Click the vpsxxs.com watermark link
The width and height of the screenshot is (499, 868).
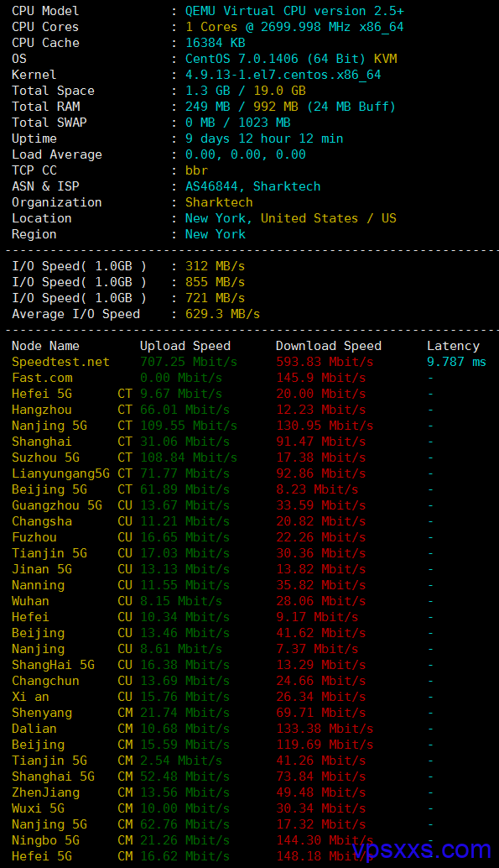click(x=422, y=850)
